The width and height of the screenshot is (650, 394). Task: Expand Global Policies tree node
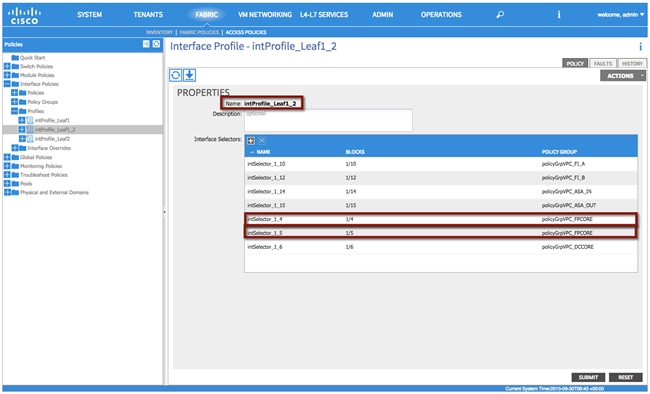click(7, 157)
